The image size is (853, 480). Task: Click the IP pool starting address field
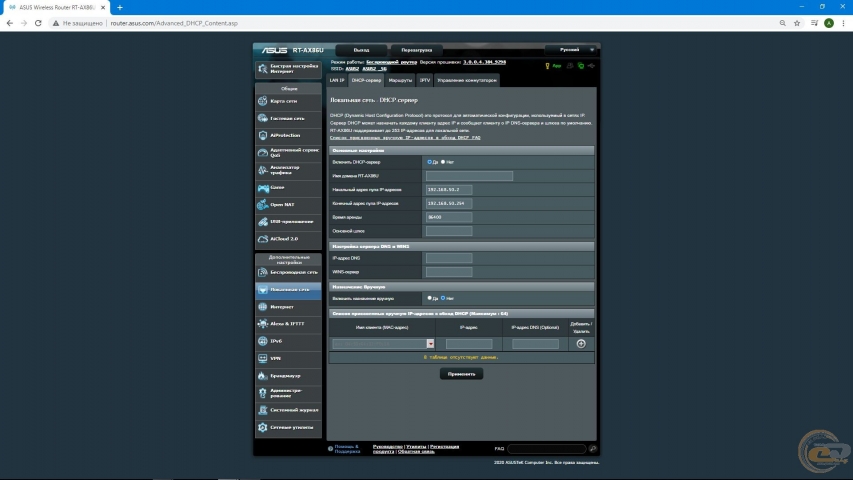click(x=449, y=189)
